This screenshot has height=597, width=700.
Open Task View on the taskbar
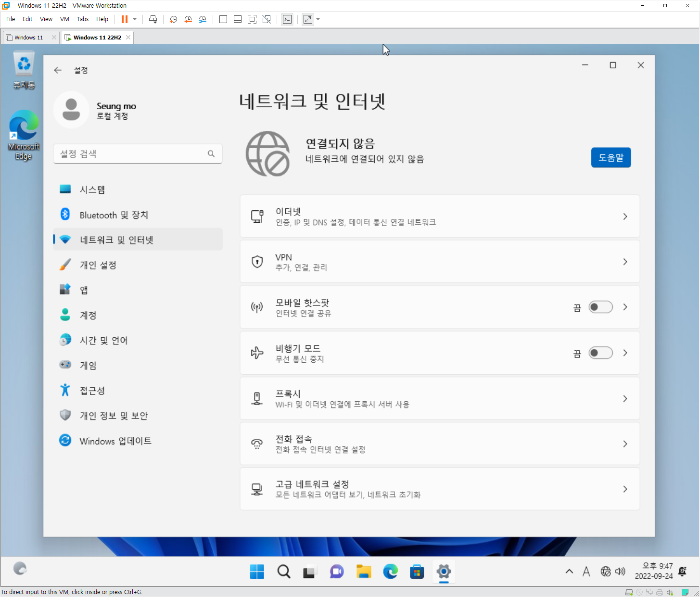click(309, 572)
